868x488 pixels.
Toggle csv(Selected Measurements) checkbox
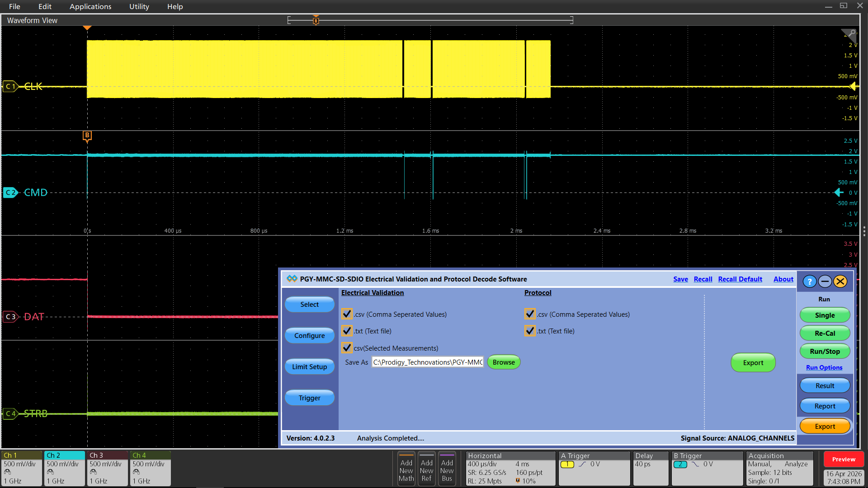tap(347, 348)
